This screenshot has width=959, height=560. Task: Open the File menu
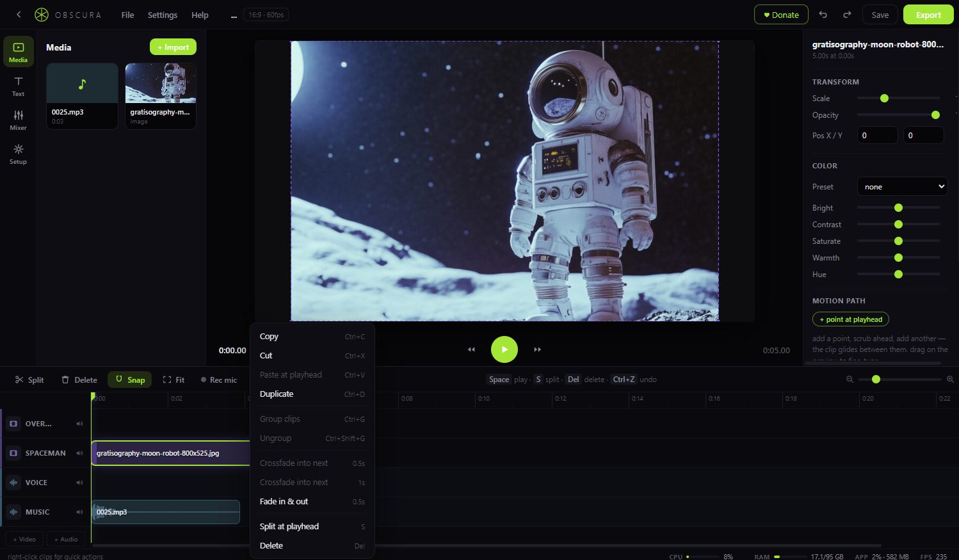point(127,15)
